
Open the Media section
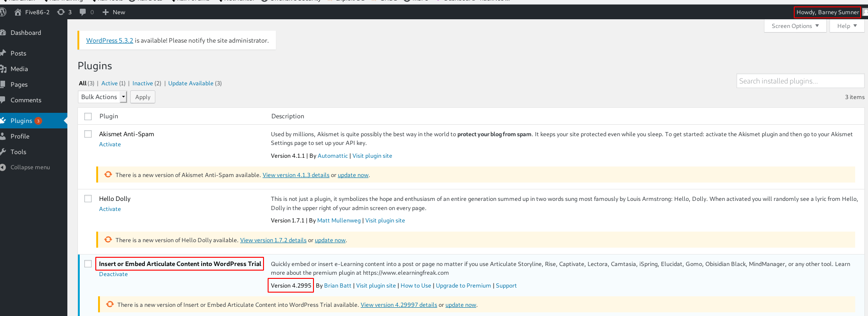pos(19,69)
